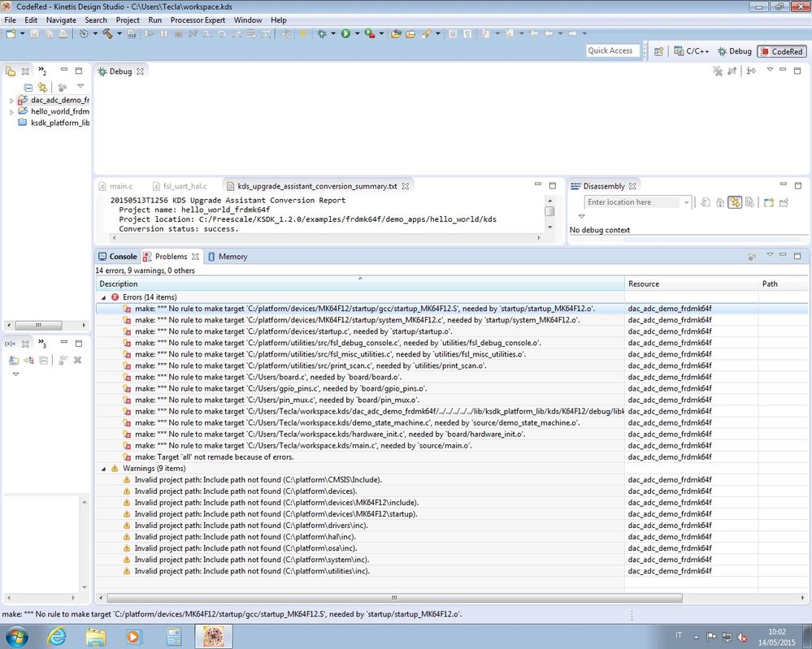Open the Problems view menu triangle
Screen dimensions: 812x649
770,254
